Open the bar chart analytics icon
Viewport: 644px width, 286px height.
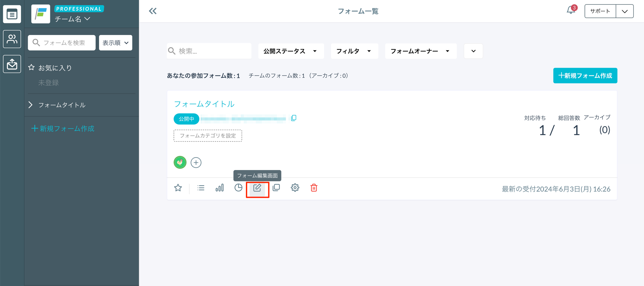click(x=219, y=188)
